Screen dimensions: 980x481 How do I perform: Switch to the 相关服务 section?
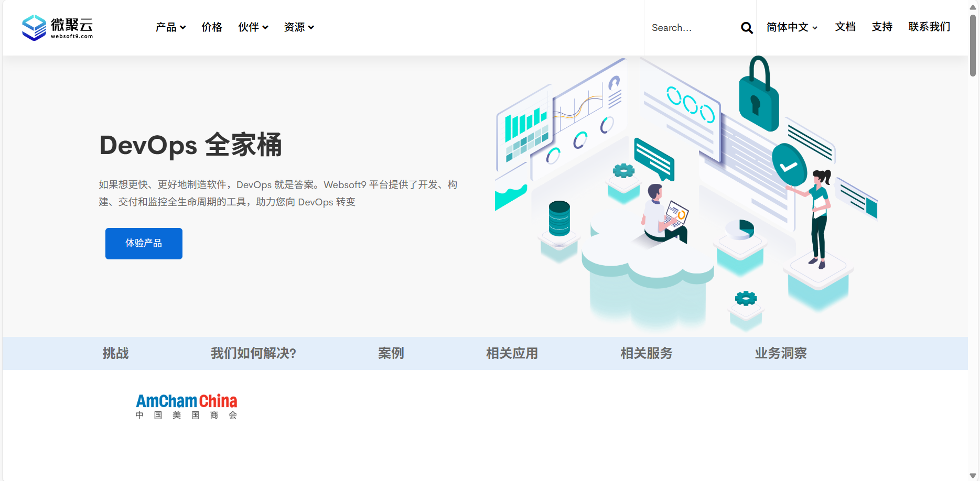(646, 354)
